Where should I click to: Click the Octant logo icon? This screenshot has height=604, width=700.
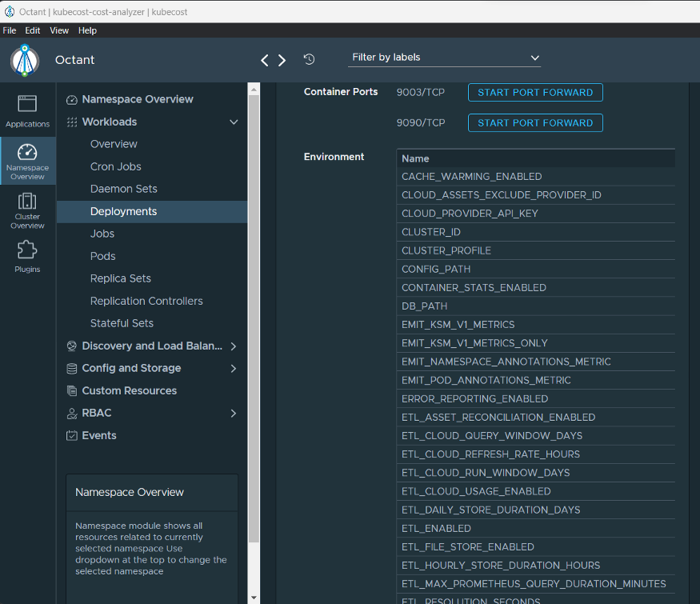point(25,60)
